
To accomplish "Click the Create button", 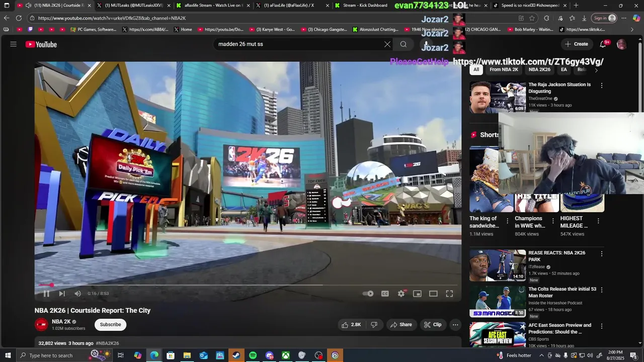I will (576, 44).
